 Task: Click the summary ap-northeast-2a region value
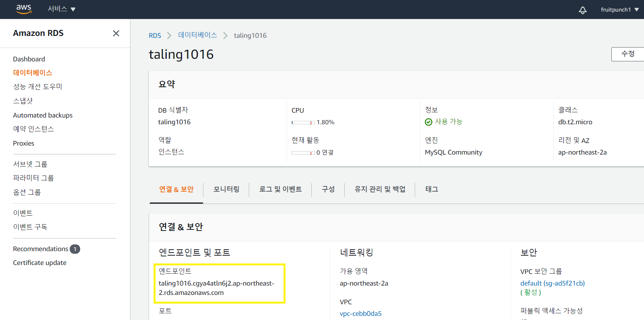click(582, 152)
